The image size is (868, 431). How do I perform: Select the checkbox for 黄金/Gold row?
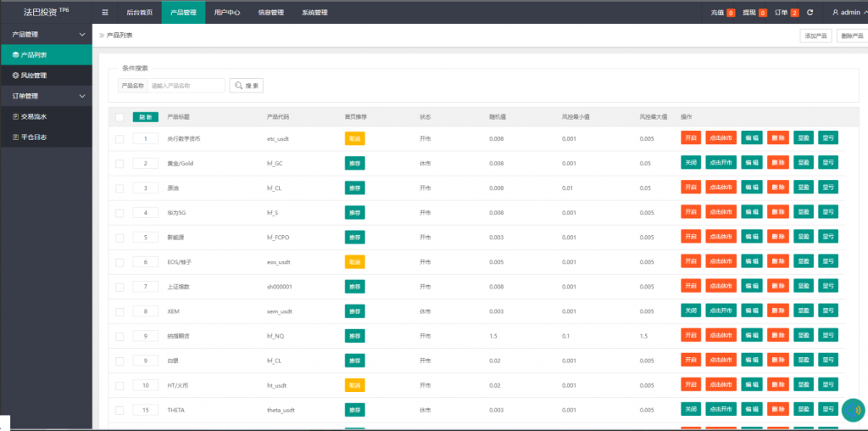(120, 163)
